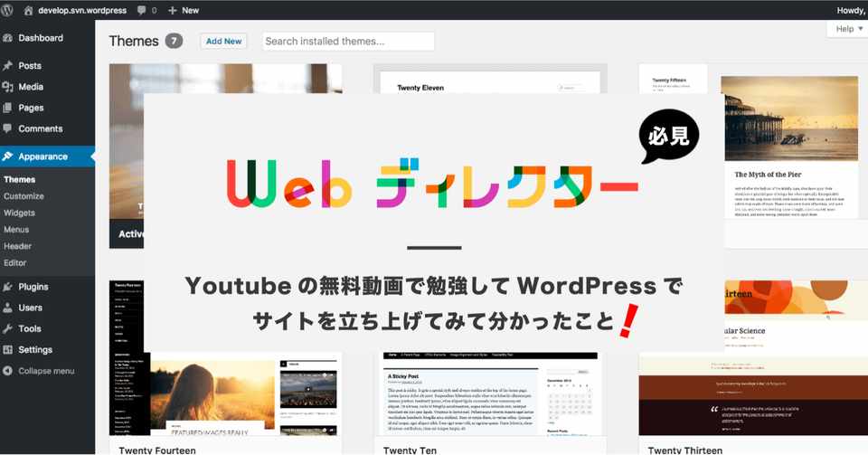Click the Posts pin icon

7,66
